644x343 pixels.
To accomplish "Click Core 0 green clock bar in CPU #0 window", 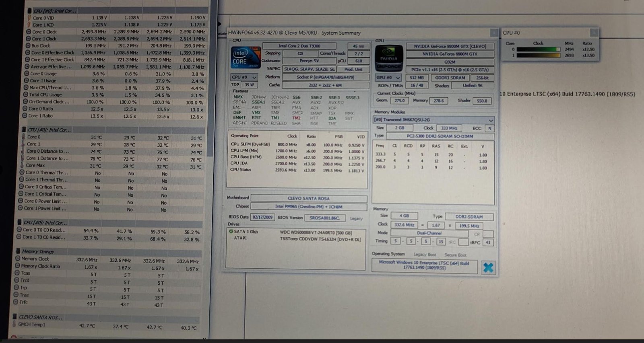I will [538, 49].
